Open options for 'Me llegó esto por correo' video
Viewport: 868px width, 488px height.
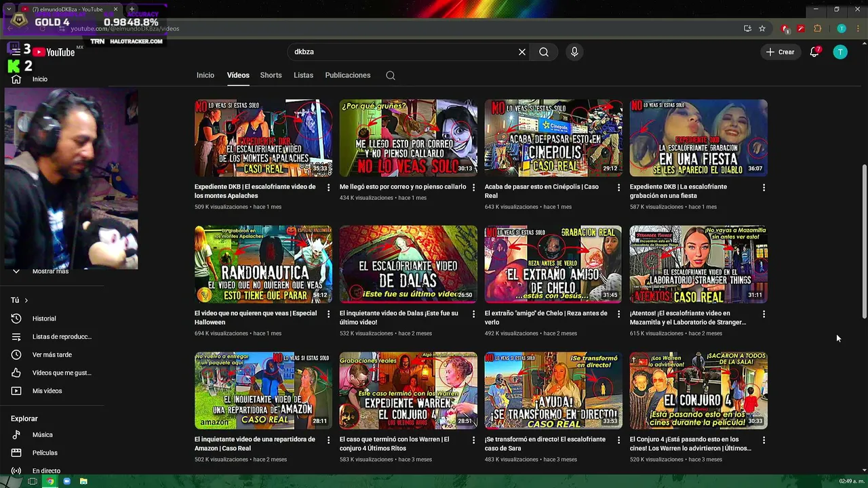473,187
